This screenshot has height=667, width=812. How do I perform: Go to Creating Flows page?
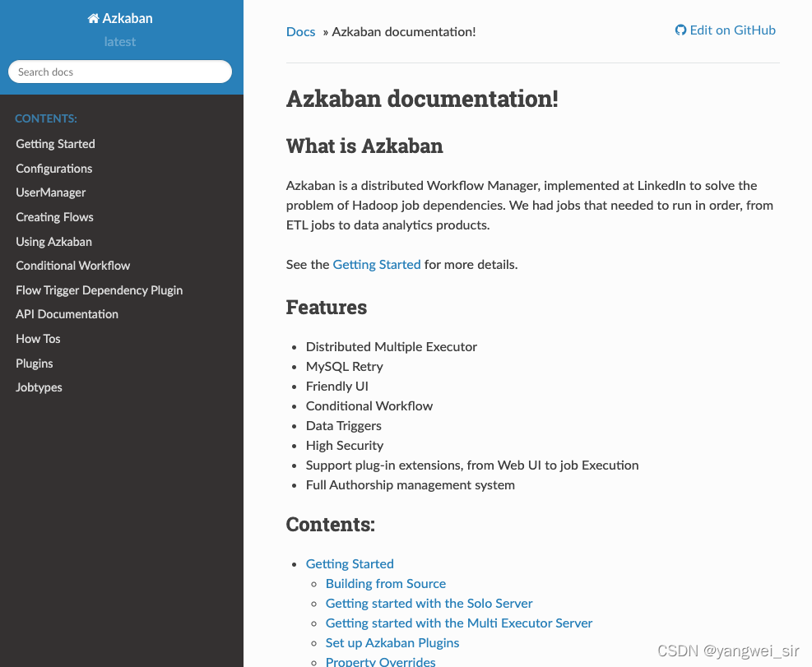click(x=54, y=217)
